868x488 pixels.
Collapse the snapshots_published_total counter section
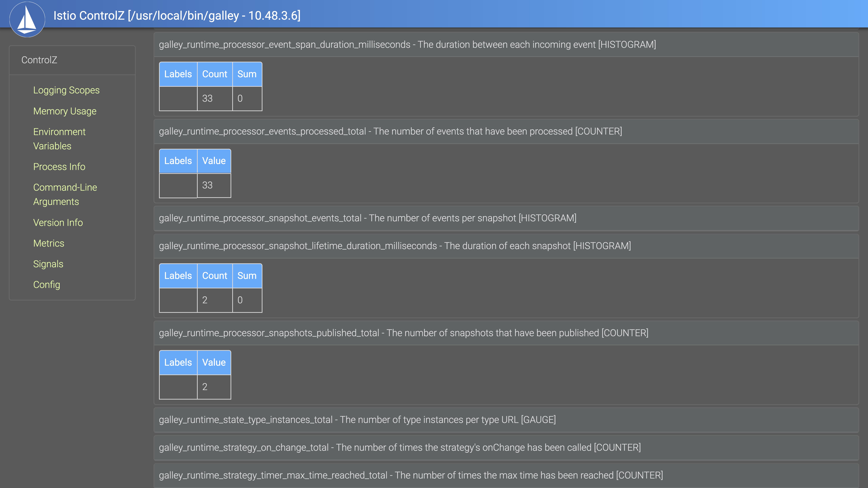pyautogui.click(x=403, y=333)
